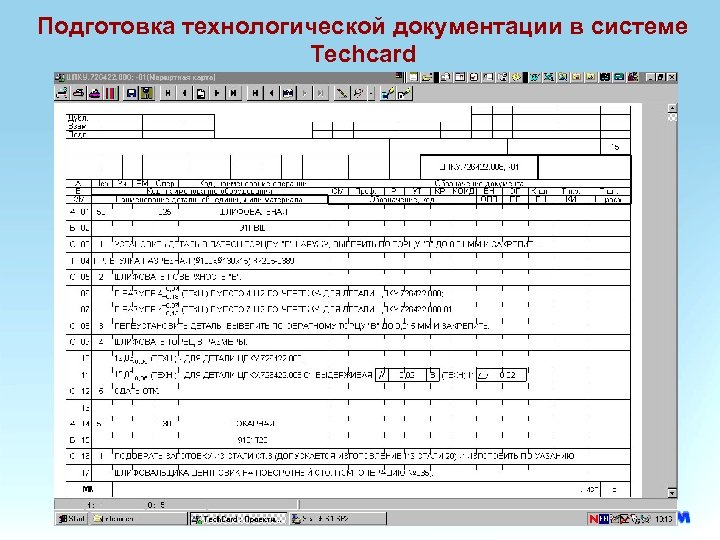Go to first page in first navigation group

[x=168, y=93]
